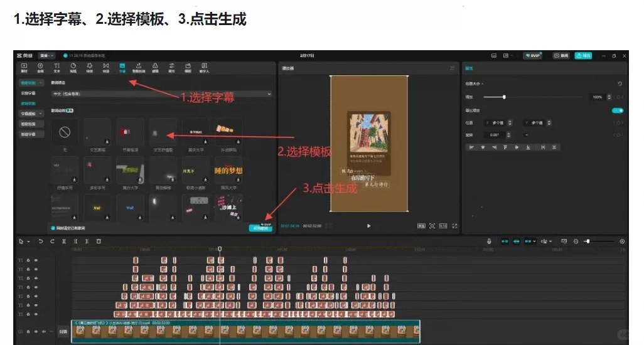
Task: Collapse the 位置大小 section header
Action: (475, 83)
